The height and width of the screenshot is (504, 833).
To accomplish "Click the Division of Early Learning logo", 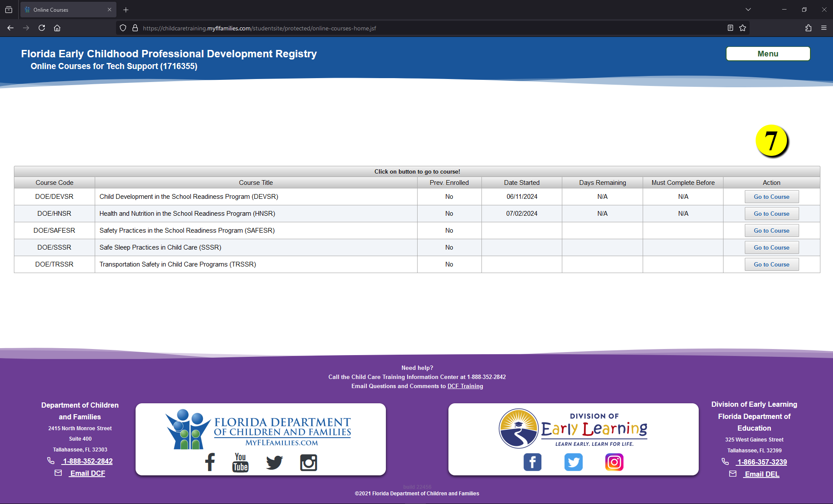I will click(x=573, y=428).
